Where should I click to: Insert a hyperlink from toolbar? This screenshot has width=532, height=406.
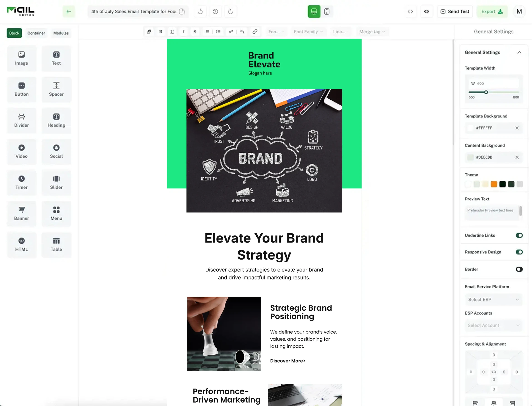click(x=255, y=32)
